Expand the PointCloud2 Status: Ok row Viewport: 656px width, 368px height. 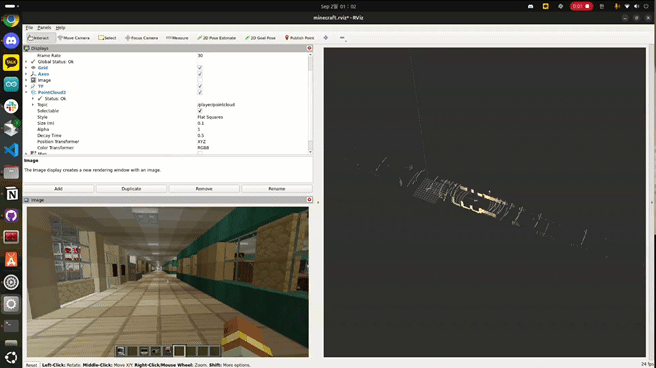(x=33, y=98)
